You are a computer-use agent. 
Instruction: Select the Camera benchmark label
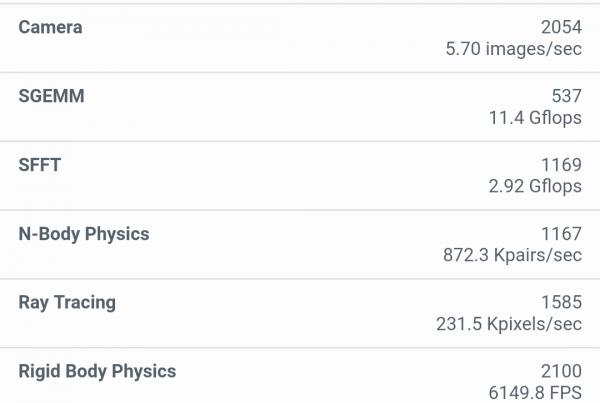tap(50, 27)
